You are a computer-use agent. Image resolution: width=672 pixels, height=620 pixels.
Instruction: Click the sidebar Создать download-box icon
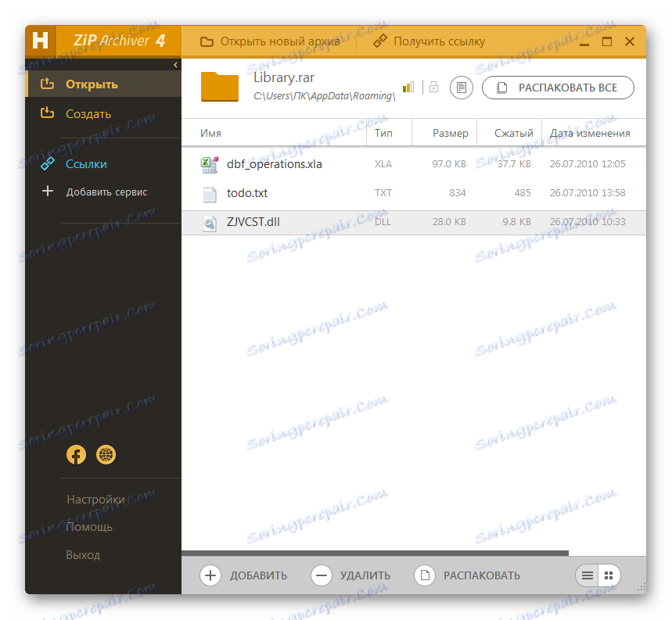click(47, 113)
